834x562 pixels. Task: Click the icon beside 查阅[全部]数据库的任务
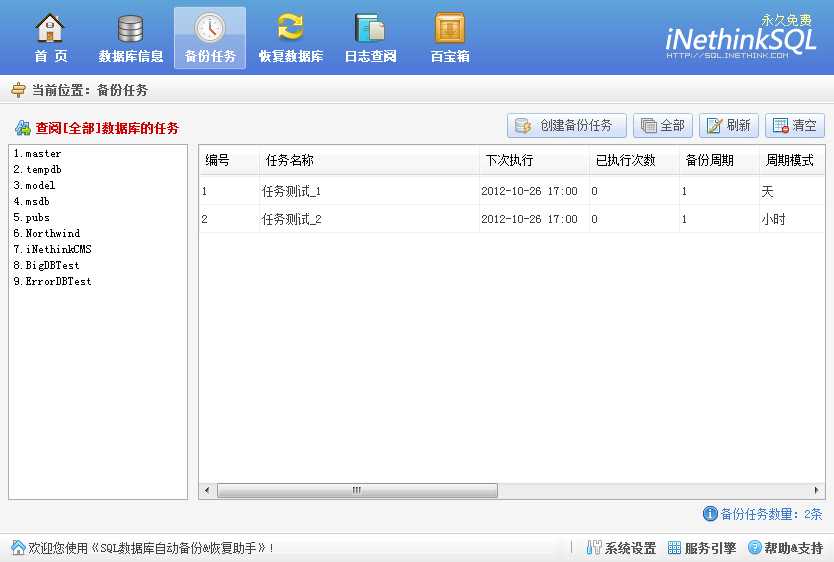pyautogui.click(x=23, y=128)
